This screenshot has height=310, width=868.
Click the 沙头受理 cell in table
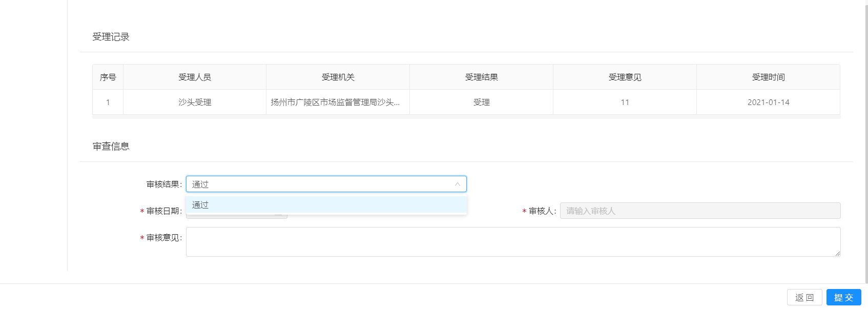coord(195,102)
